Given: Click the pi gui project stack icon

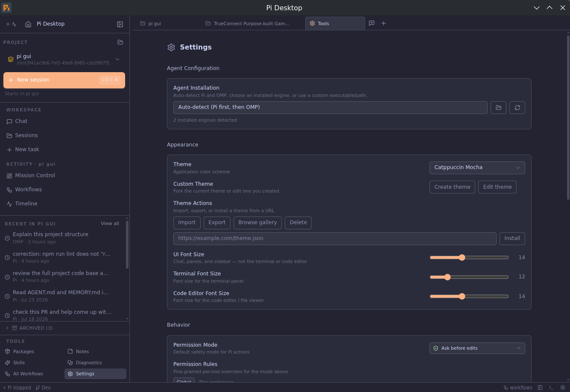Looking at the screenshot, I should (x=11, y=59).
